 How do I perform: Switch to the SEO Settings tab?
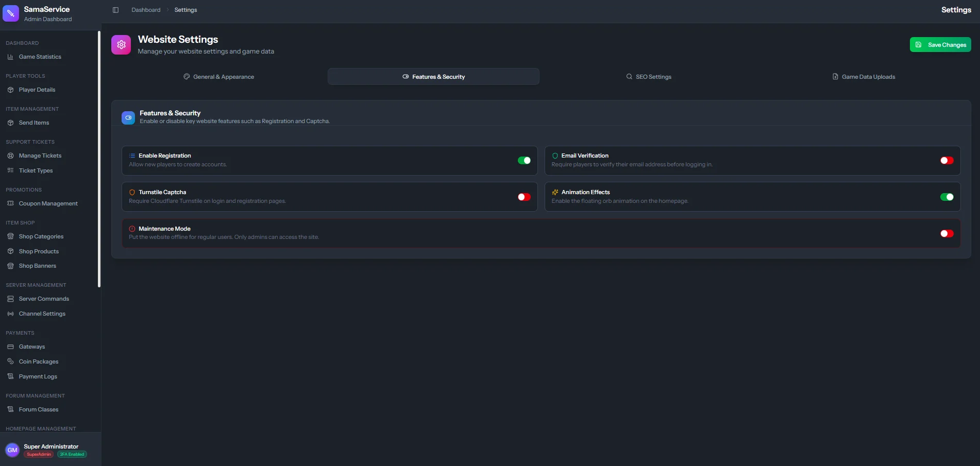(x=648, y=77)
